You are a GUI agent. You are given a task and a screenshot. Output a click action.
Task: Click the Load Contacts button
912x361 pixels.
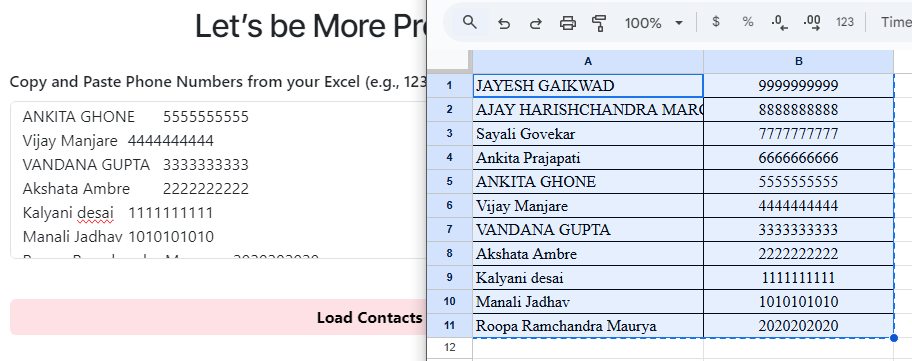tap(218, 317)
